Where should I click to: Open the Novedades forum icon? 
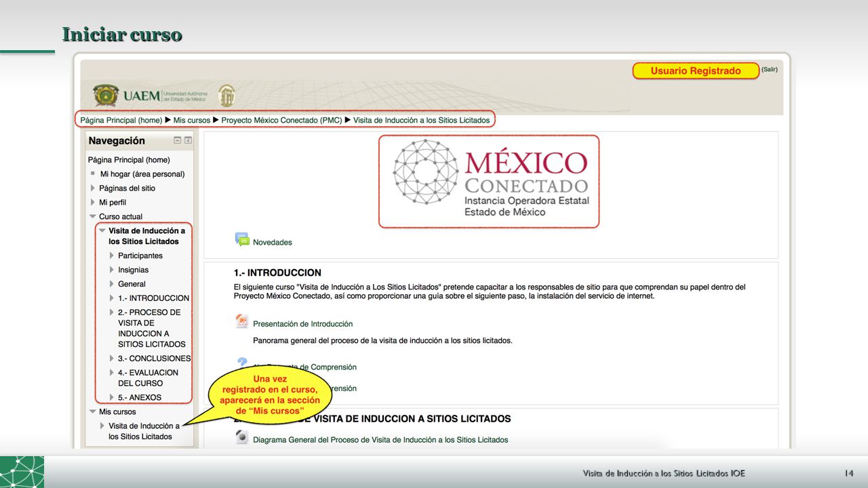click(242, 240)
